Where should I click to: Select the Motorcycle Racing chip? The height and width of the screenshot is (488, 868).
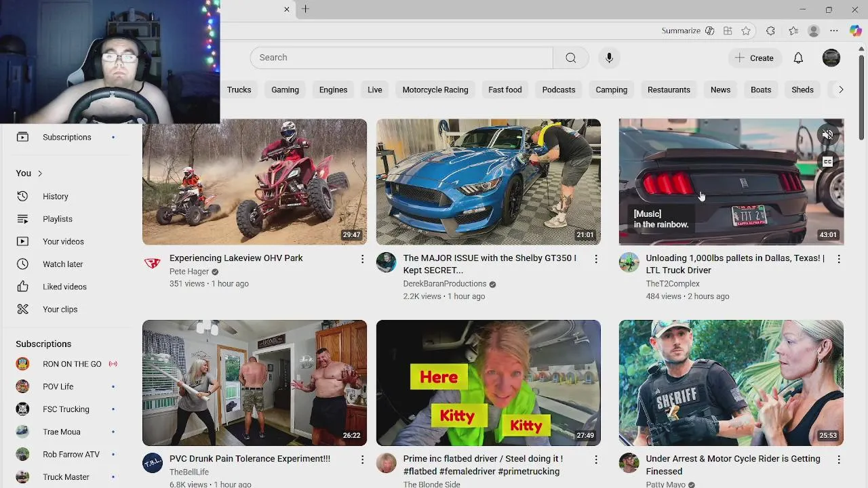point(435,89)
